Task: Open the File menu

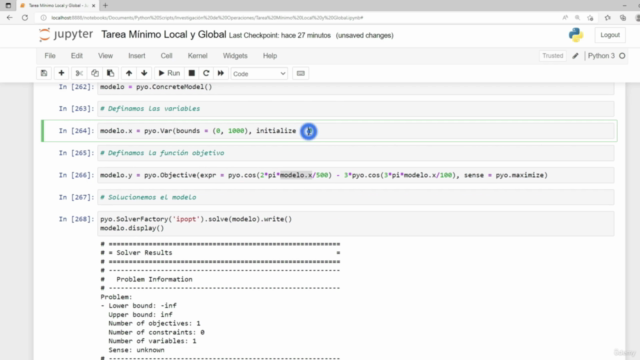Action: 50,56
